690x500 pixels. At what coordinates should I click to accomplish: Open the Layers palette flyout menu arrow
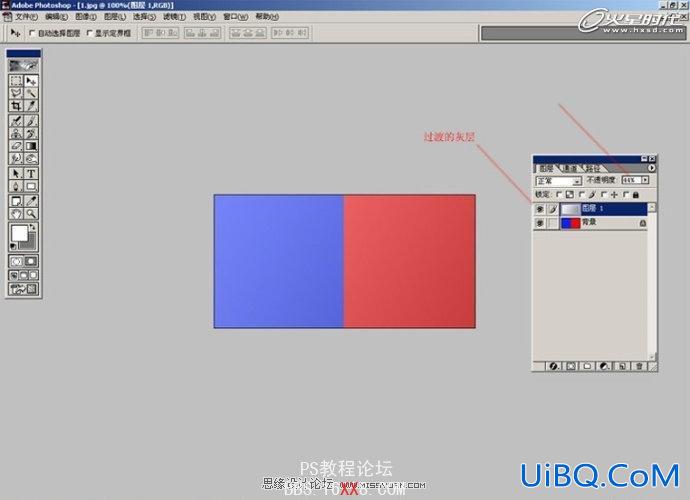click(652, 168)
